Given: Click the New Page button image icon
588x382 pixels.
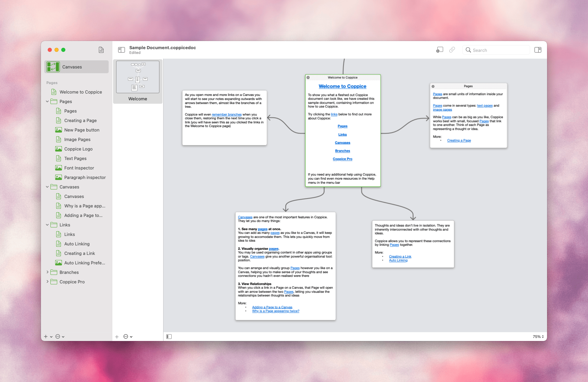Looking at the screenshot, I should [x=59, y=130].
